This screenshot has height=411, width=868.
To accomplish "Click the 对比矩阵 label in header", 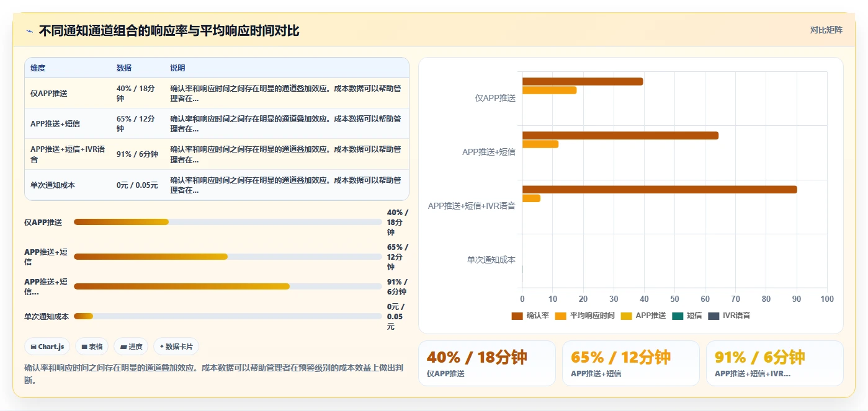I will pyautogui.click(x=826, y=30).
